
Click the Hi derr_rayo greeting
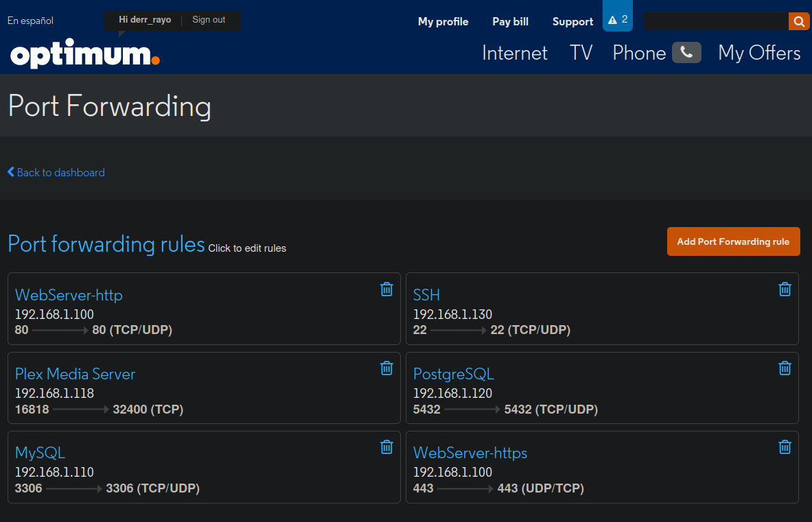tap(144, 20)
